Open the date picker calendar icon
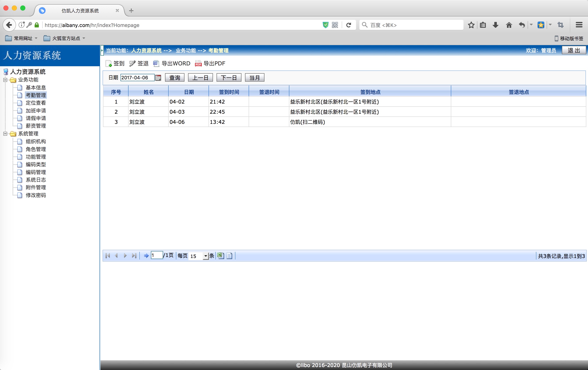The image size is (588, 370). [x=158, y=78]
